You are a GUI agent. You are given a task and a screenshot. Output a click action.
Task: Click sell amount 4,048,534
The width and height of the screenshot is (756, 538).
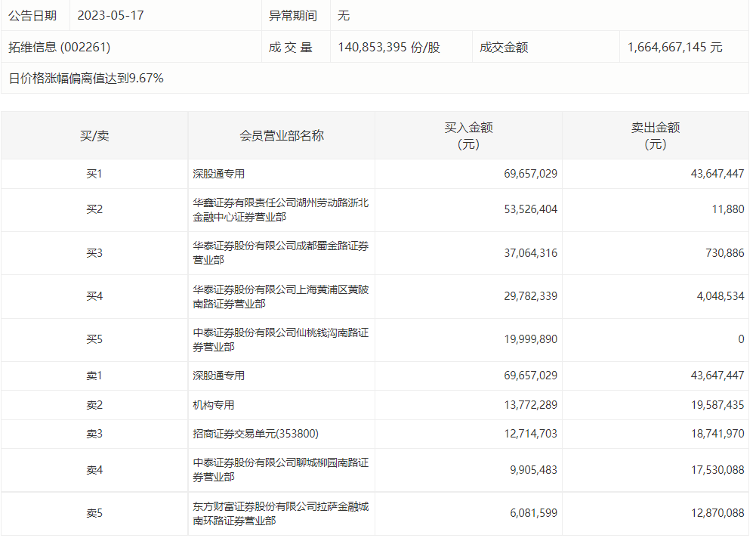(x=721, y=296)
